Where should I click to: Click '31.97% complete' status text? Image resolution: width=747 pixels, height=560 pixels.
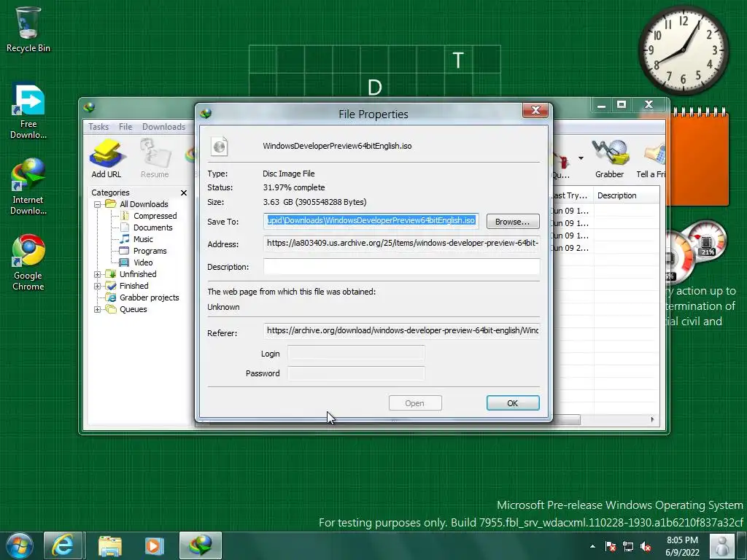(x=293, y=187)
